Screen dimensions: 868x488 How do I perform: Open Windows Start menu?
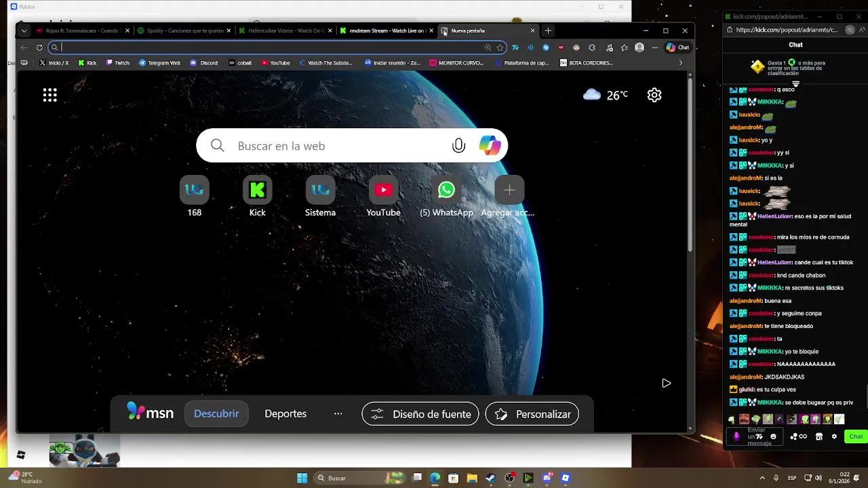[302, 478]
